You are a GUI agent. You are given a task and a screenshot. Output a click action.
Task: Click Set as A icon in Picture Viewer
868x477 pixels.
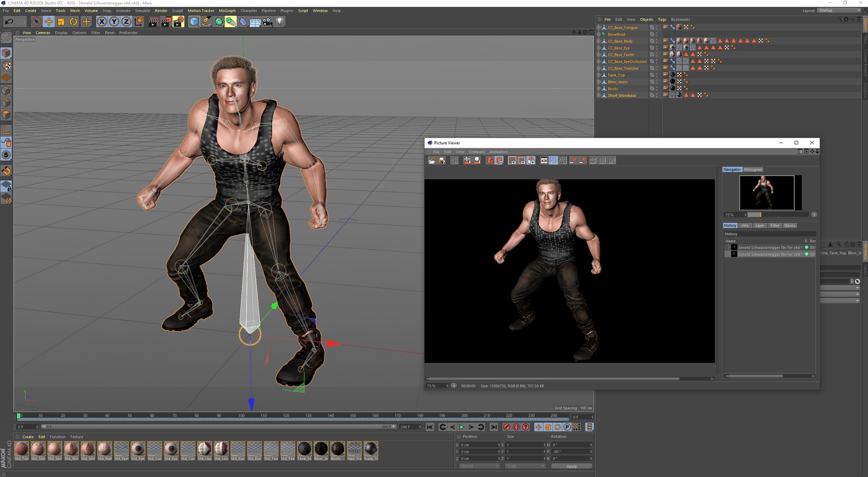coord(574,160)
